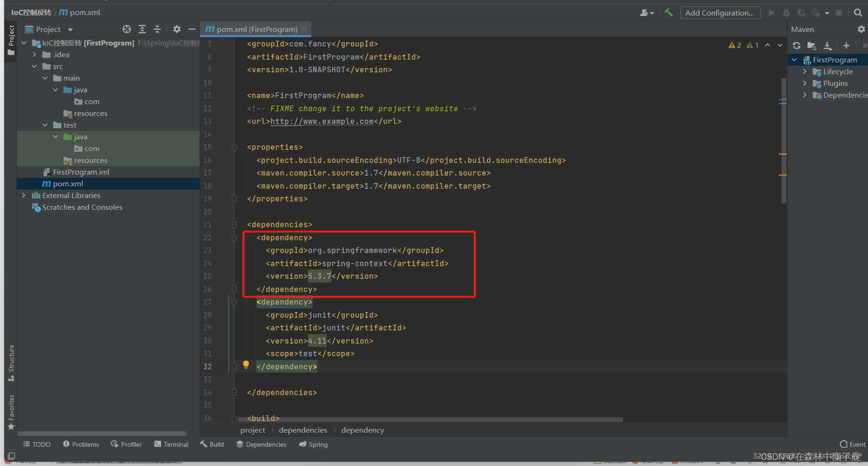The height and width of the screenshot is (466, 868).
Task: Collapse FirstProgram node in Maven panel
Action: 794,60
